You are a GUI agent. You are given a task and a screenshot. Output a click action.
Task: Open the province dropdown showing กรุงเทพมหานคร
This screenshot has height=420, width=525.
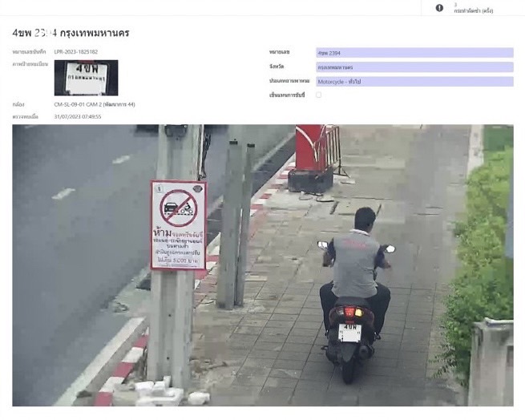[x=414, y=67]
